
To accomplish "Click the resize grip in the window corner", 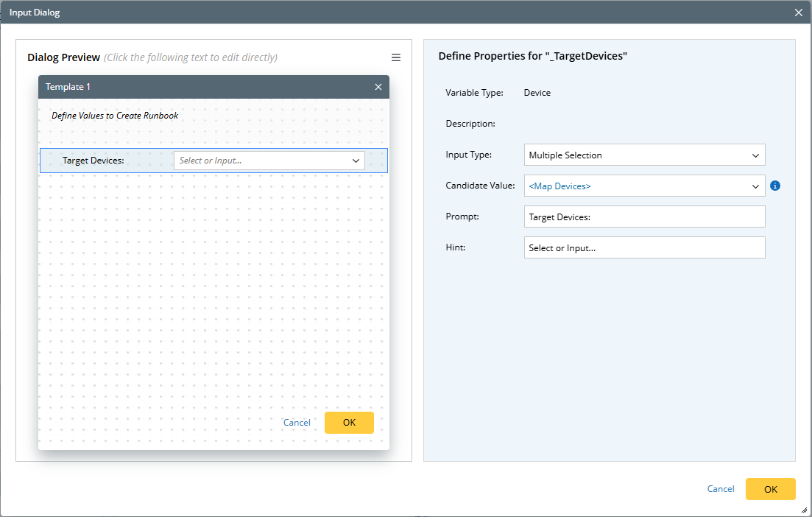I will (x=804, y=510).
